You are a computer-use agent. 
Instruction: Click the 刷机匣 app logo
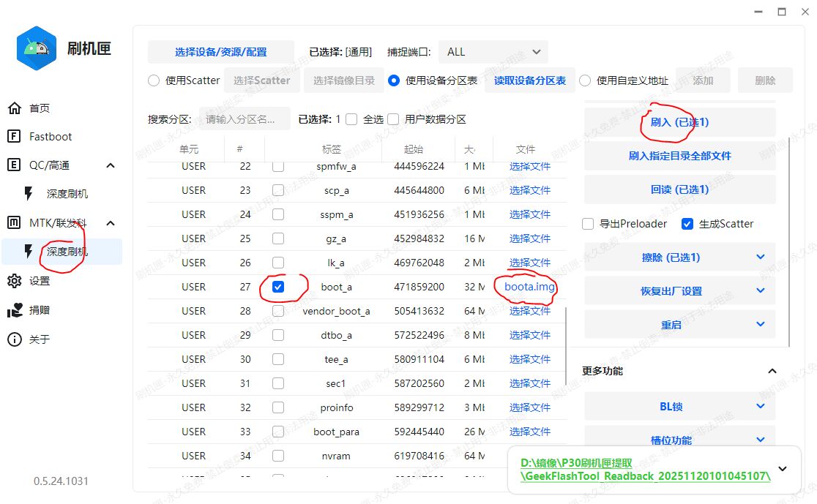click(37, 48)
